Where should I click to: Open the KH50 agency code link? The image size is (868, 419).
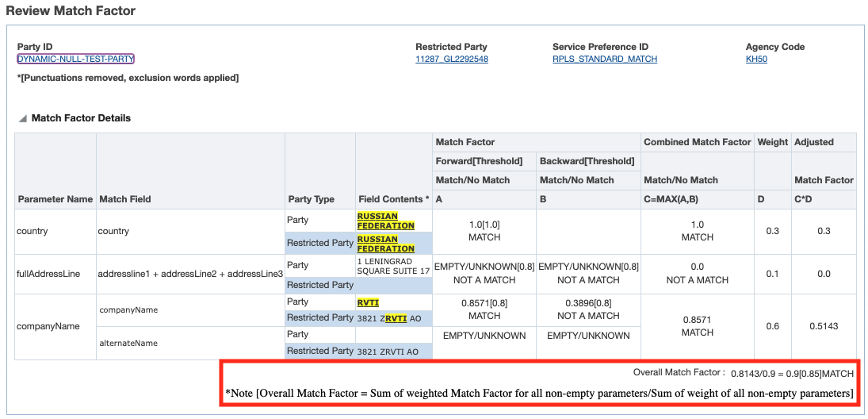point(756,59)
